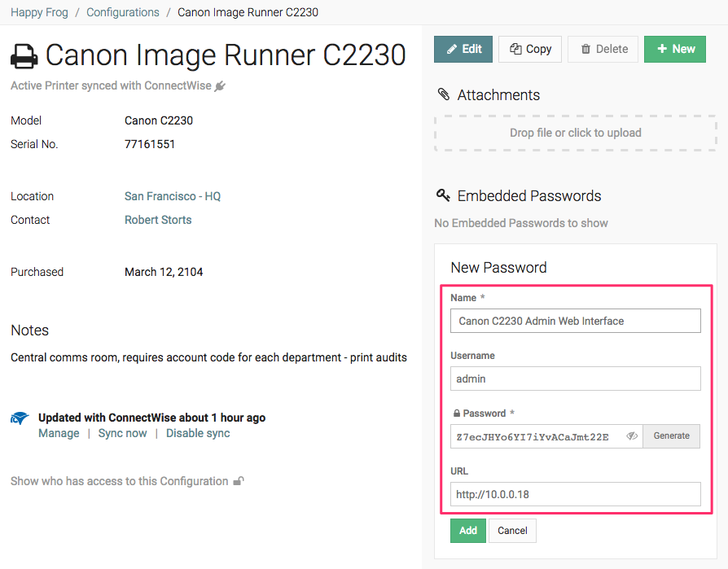Click the attachments upload drop zone

pyautogui.click(x=575, y=133)
